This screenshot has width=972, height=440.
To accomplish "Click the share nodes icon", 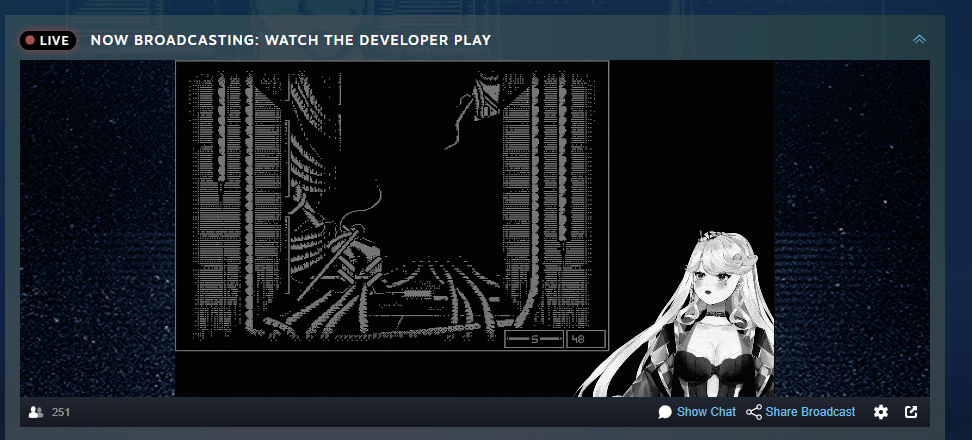I will coord(754,412).
